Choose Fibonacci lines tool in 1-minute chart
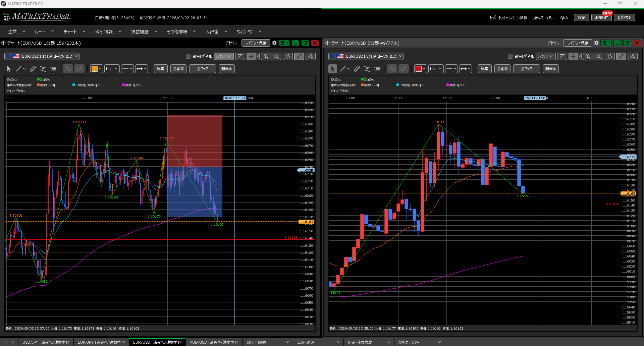 (x=43, y=69)
